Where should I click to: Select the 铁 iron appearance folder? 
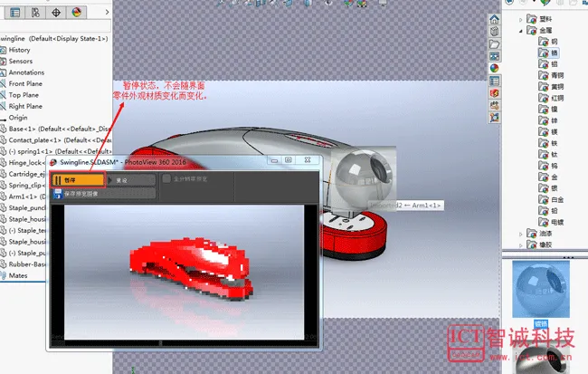click(x=548, y=143)
